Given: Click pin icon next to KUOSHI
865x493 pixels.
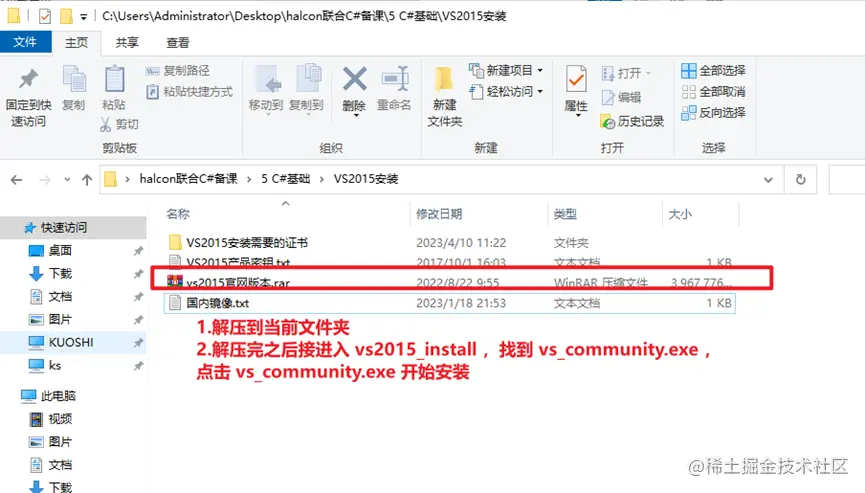Looking at the screenshot, I should coord(138,343).
